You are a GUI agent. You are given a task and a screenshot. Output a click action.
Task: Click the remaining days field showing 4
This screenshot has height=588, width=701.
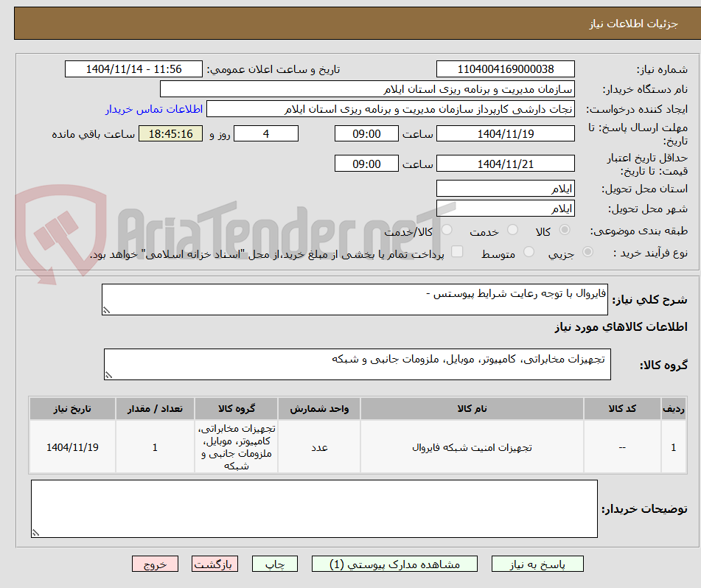coord(266,133)
